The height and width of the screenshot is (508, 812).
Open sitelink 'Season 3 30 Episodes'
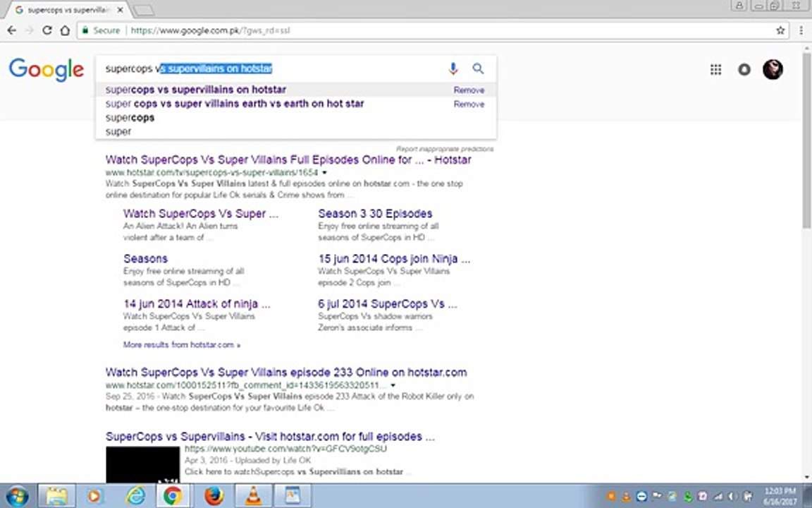click(x=375, y=214)
